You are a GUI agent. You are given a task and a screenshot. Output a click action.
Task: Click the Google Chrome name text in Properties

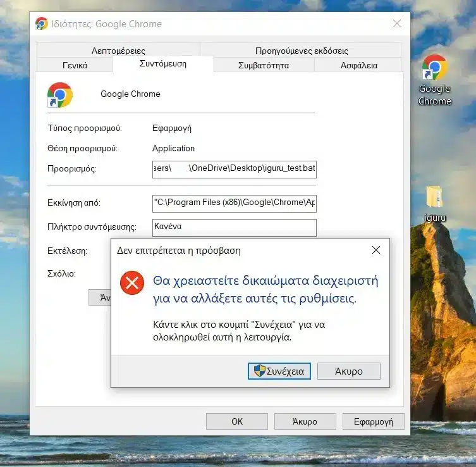coord(130,94)
